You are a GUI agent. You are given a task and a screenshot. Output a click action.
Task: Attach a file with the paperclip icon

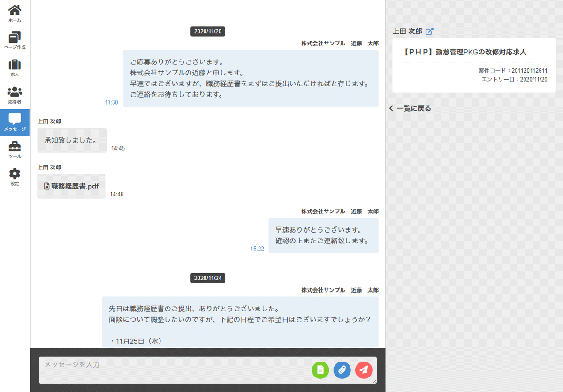pos(342,370)
